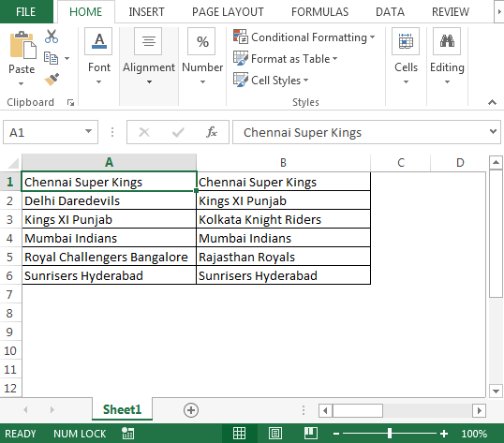Switch to Page Layout view icon

click(x=275, y=434)
